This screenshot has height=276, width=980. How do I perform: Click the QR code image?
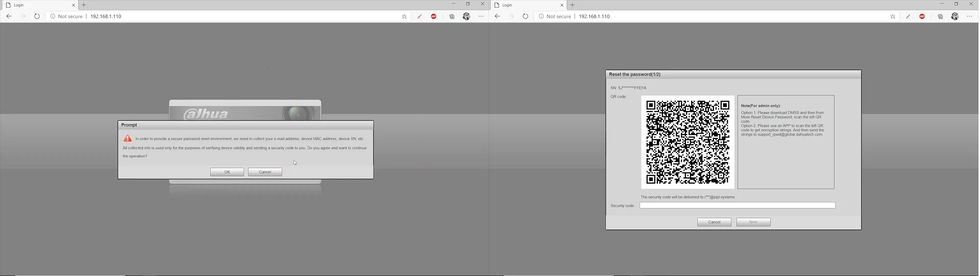pyautogui.click(x=688, y=142)
